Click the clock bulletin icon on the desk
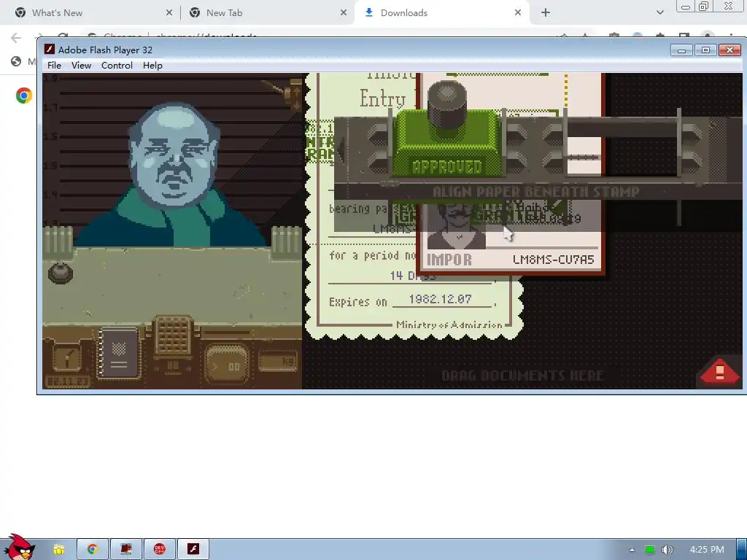 (66, 357)
